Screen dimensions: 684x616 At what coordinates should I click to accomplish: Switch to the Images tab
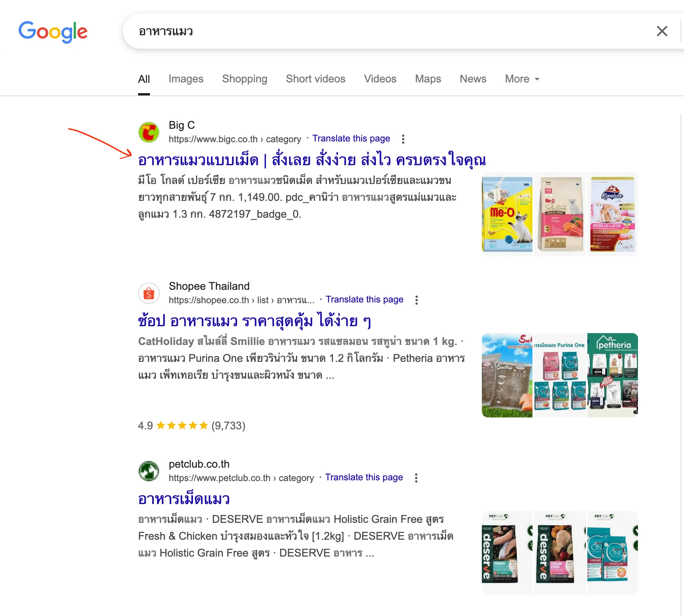pos(186,79)
